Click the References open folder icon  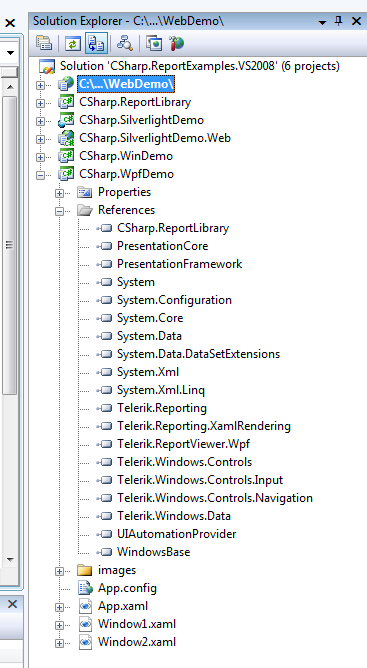(x=85, y=210)
